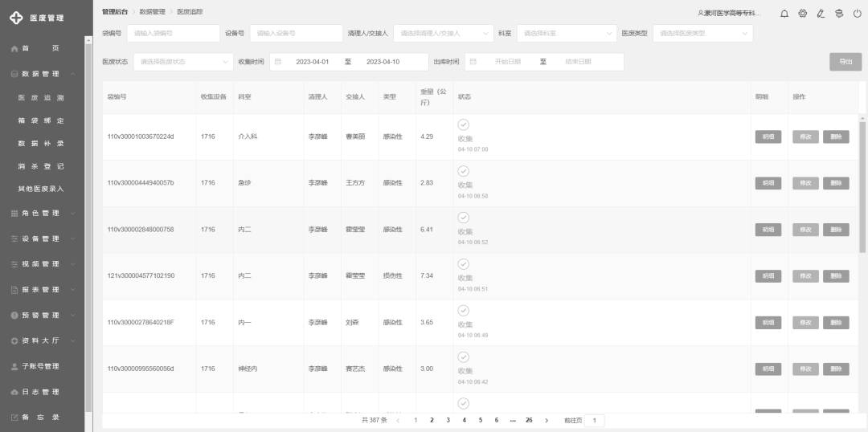Go to page 3 in pagination

[448, 420]
